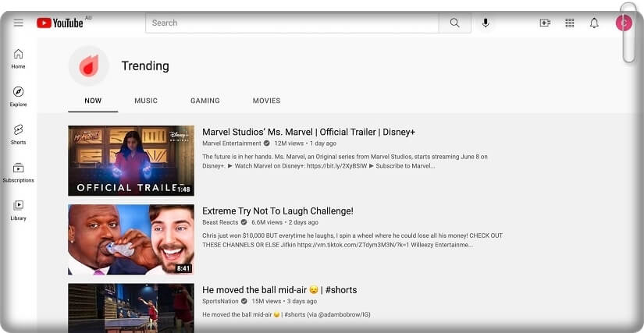The width and height of the screenshot is (644, 333).
Task: Visit SportsNation channel
Action: tap(220, 301)
